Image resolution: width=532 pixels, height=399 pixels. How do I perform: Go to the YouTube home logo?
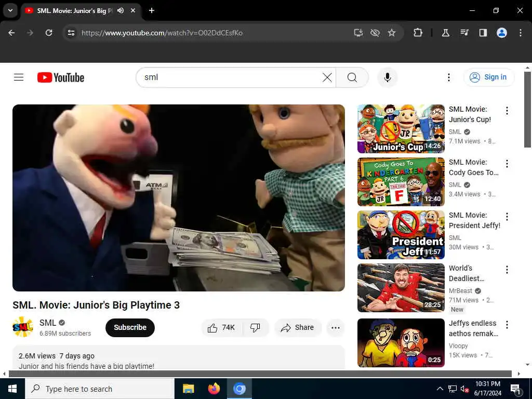61,77
